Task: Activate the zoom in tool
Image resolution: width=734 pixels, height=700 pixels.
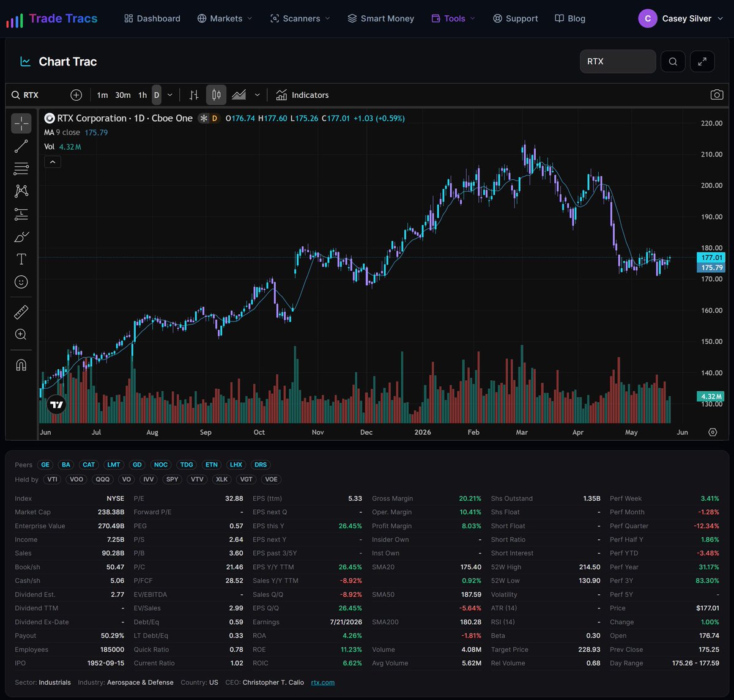Action: tap(21, 334)
